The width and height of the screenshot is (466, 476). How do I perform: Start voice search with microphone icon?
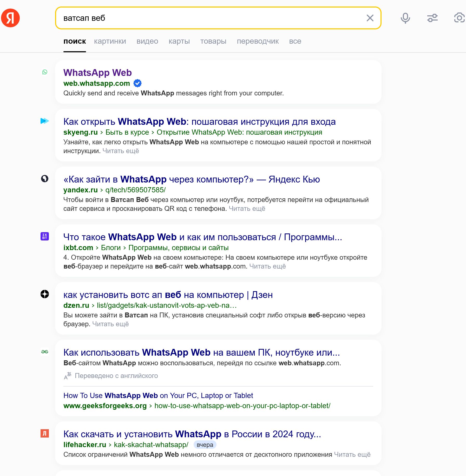[x=405, y=18]
